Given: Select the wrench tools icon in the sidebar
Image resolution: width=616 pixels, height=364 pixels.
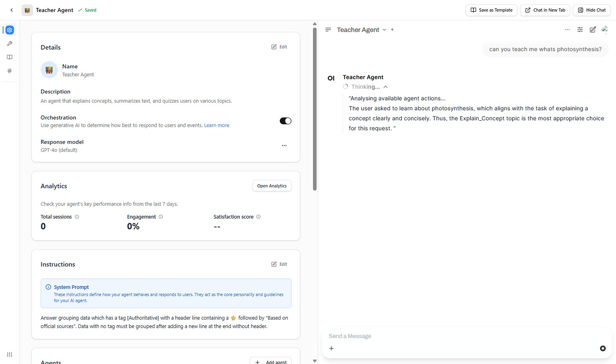Looking at the screenshot, I should (x=10, y=44).
